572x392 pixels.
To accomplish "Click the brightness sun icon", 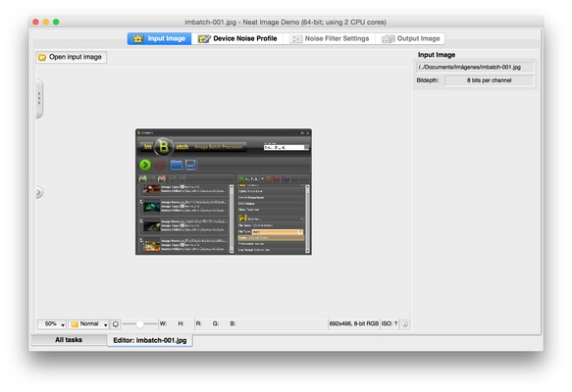I will pyautogui.click(x=115, y=323).
